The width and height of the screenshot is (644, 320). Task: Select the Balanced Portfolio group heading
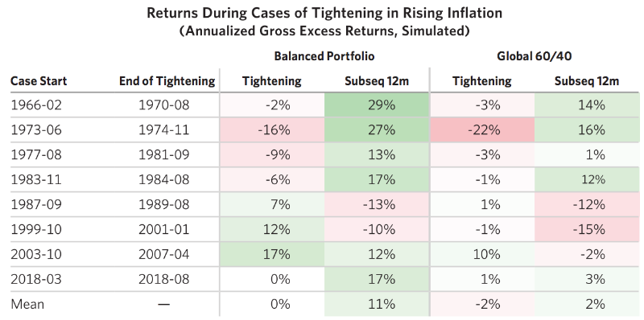pos(324,55)
